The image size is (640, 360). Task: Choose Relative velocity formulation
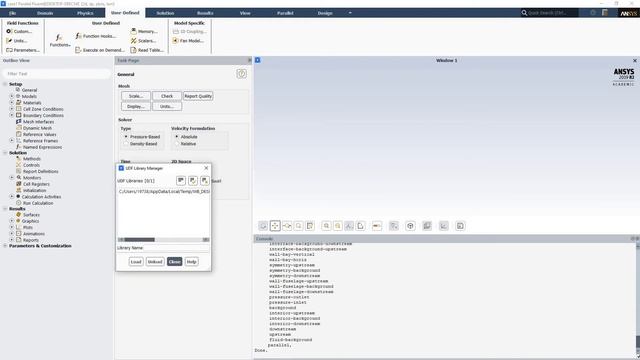[185, 144]
